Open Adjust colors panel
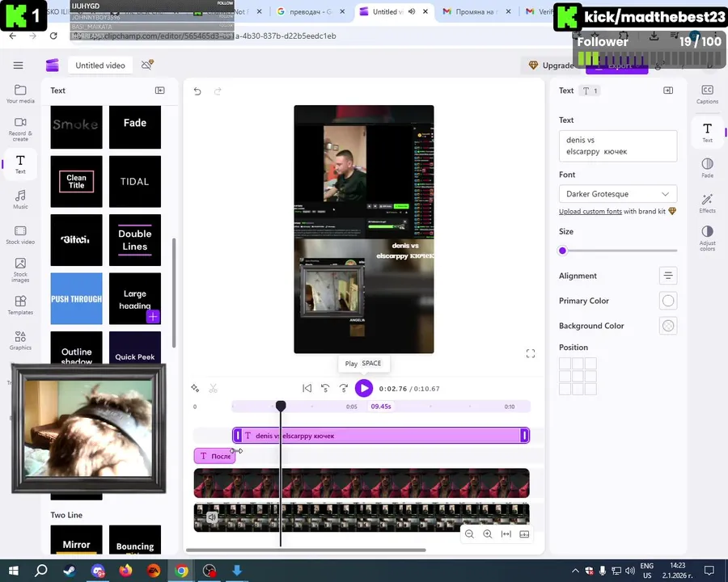The width and height of the screenshot is (728, 582). [707, 238]
